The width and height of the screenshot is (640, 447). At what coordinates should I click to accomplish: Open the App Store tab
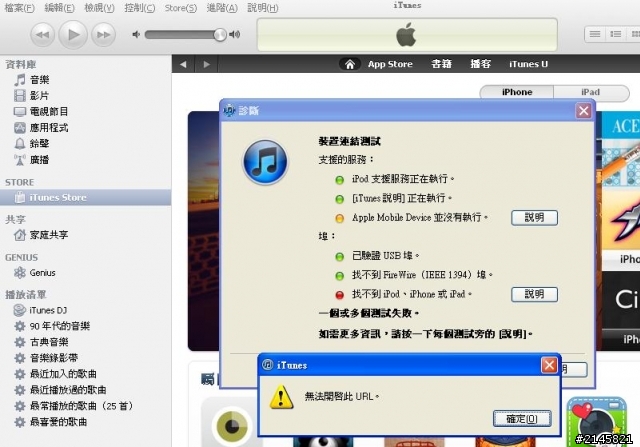(x=390, y=64)
